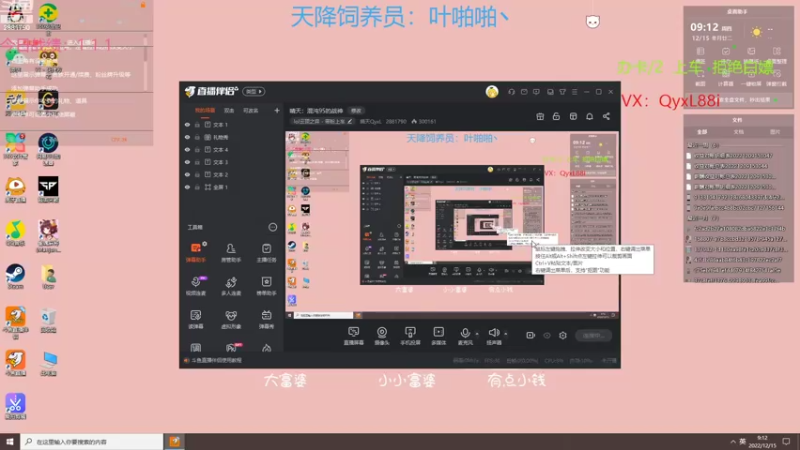Add a new scene with plus button
This screenshot has height=450, width=800.
pos(277,110)
